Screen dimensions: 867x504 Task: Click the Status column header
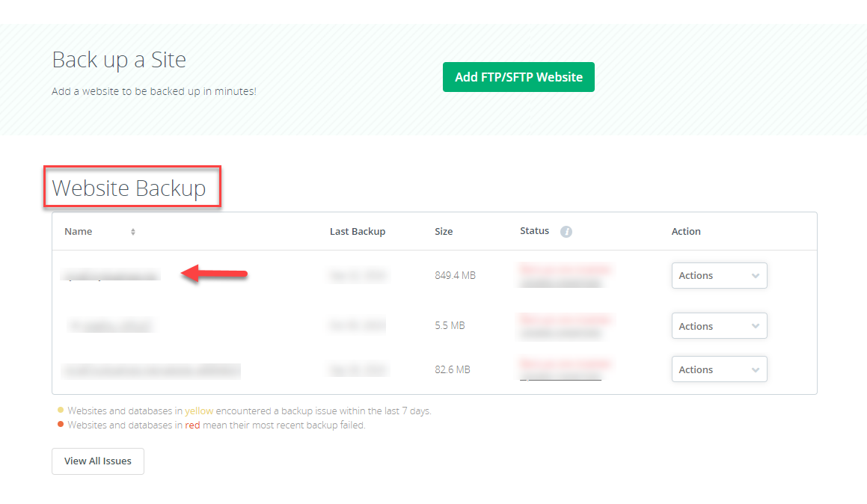533,231
